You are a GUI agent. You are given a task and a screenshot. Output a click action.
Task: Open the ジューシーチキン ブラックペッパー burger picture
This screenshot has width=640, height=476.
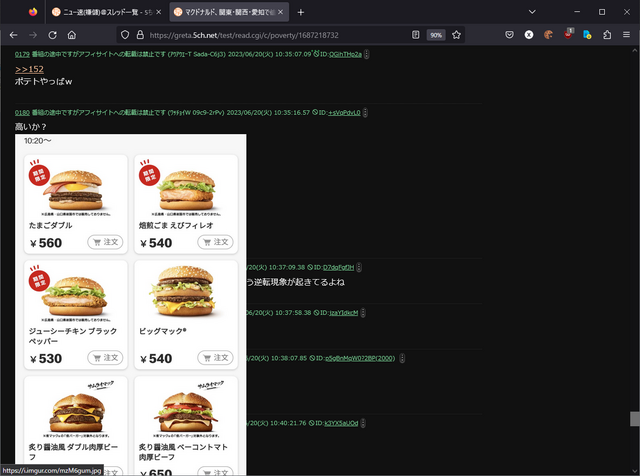click(75, 296)
